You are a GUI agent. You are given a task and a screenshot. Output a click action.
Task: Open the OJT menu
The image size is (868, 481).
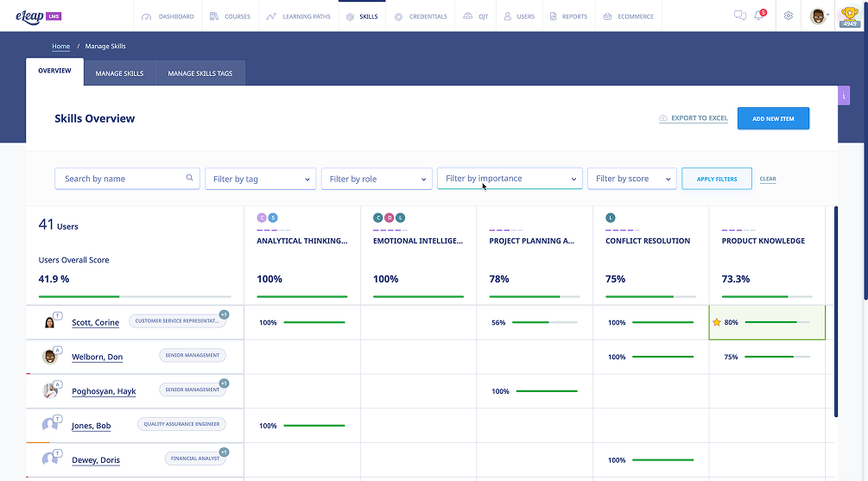coord(476,16)
